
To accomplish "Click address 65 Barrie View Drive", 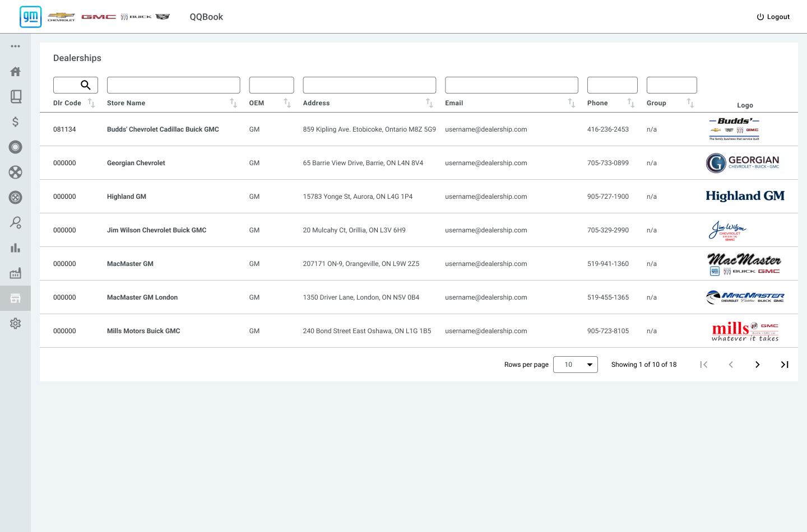I will [x=363, y=163].
